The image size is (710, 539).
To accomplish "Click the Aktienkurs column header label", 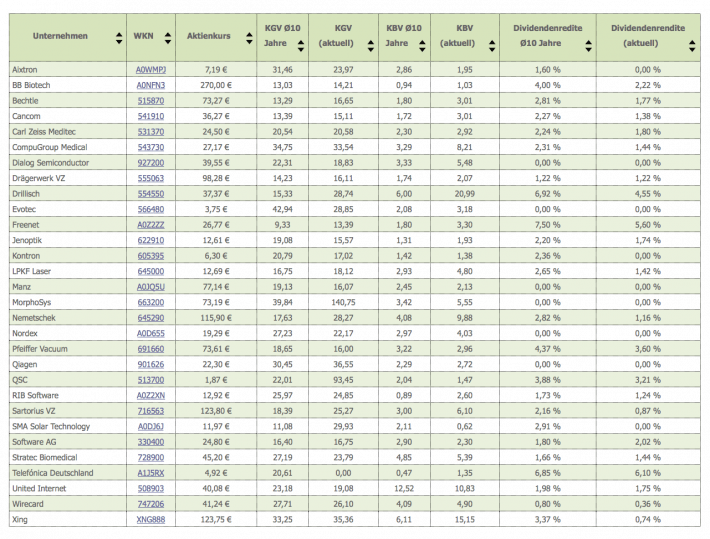I will (x=209, y=36).
